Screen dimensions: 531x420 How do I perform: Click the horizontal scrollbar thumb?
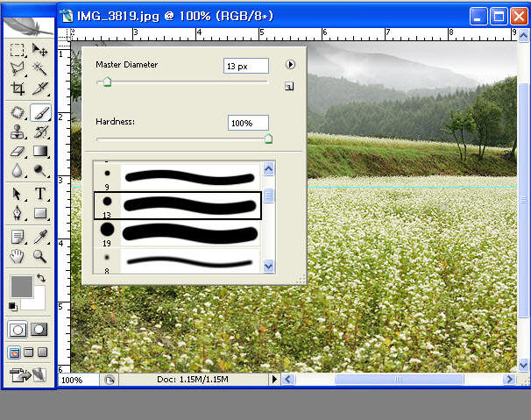[x=399, y=379]
